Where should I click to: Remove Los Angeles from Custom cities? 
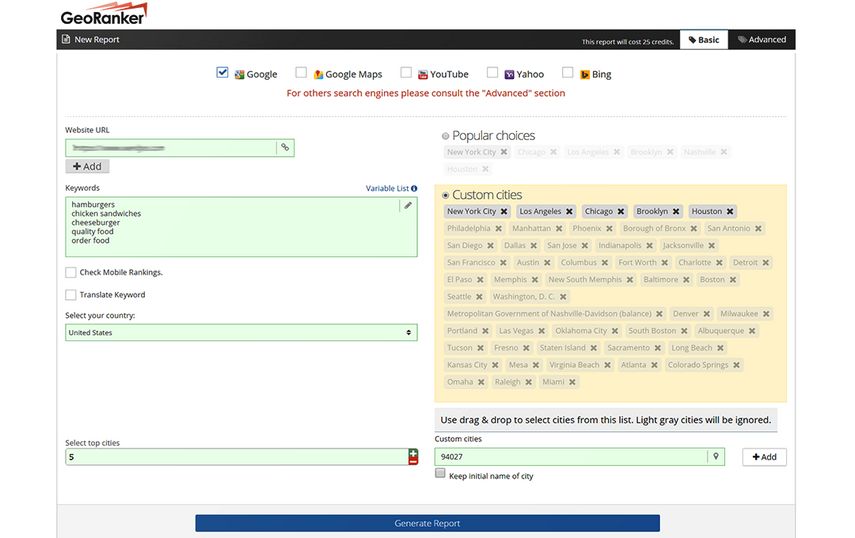(x=569, y=211)
